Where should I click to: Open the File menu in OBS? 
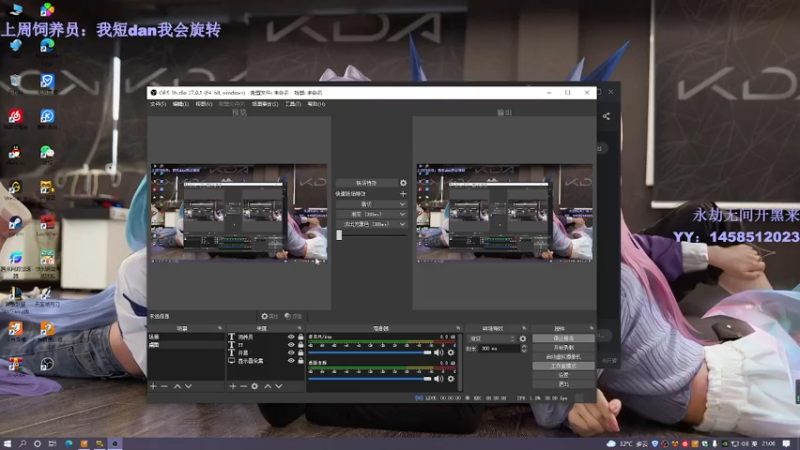pos(158,104)
